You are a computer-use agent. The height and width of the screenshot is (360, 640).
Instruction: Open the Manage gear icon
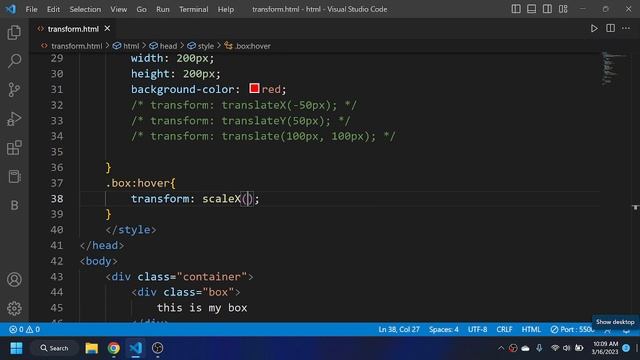[x=14, y=308]
